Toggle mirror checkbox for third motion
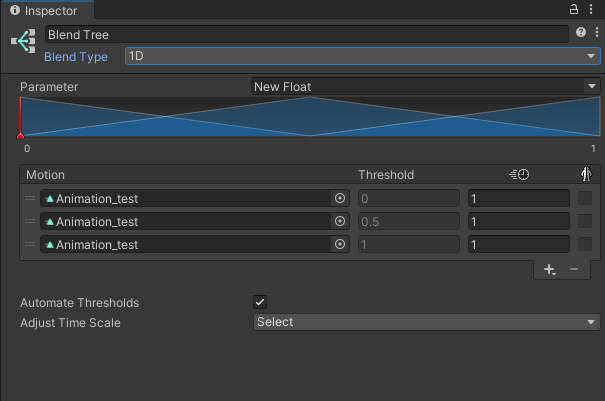Screen dimensions: 605x401 point(585,244)
